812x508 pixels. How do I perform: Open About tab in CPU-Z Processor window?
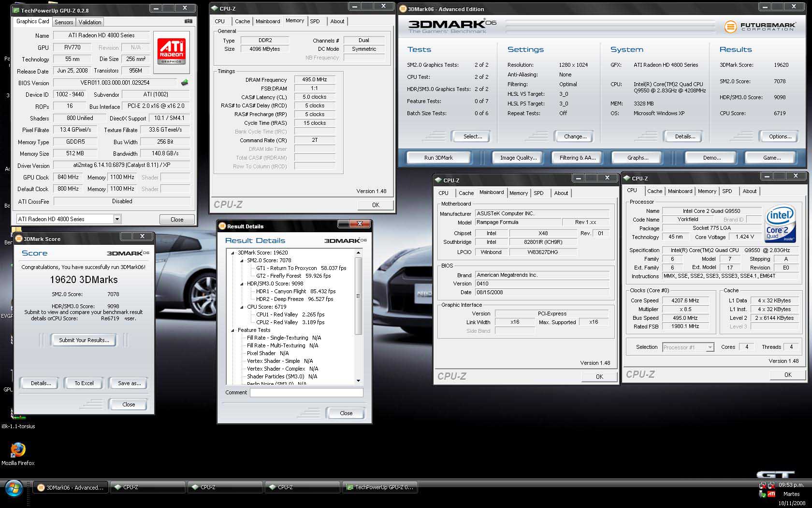click(750, 191)
